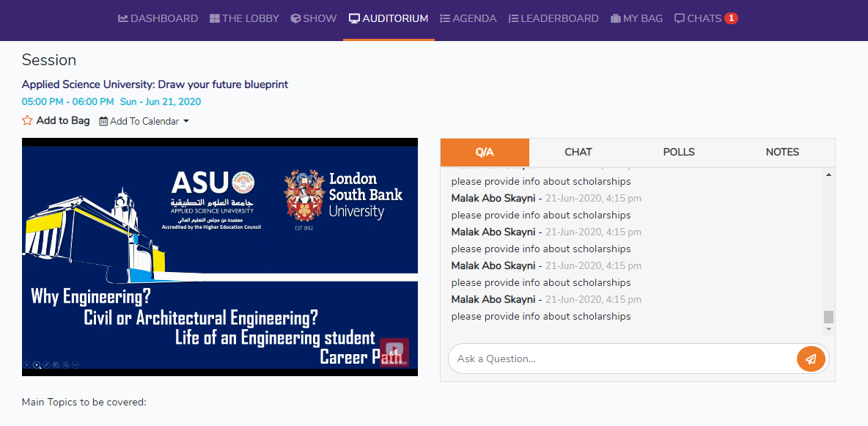Expand the Add To Calendar dropdown
The height and width of the screenshot is (426, 868).
pyautogui.click(x=144, y=121)
